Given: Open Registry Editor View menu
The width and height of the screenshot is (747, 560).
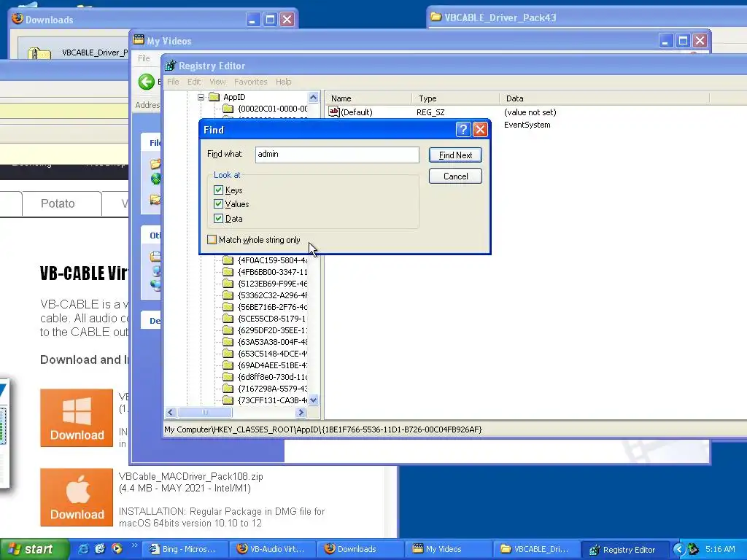Looking at the screenshot, I should (x=217, y=82).
